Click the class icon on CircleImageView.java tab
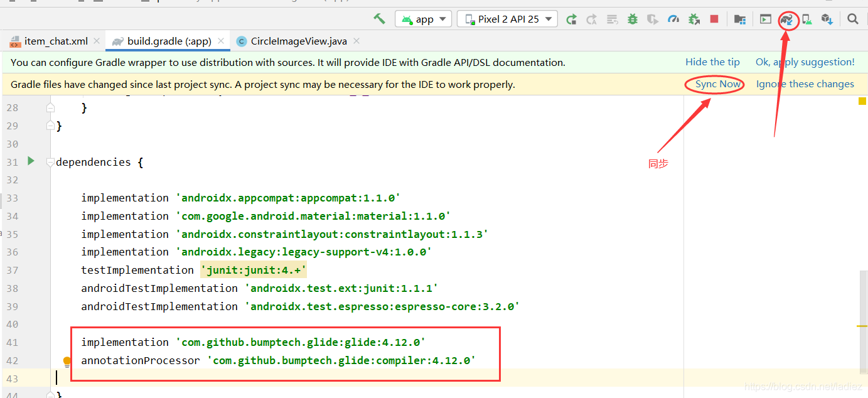The width and height of the screenshot is (868, 398). [x=241, y=42]
